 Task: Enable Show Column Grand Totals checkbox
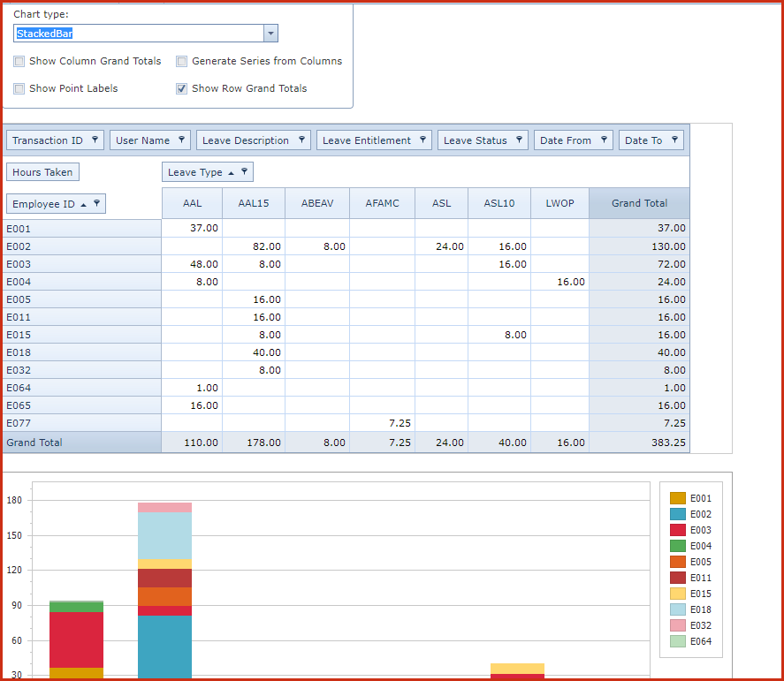tap(19, 62)
